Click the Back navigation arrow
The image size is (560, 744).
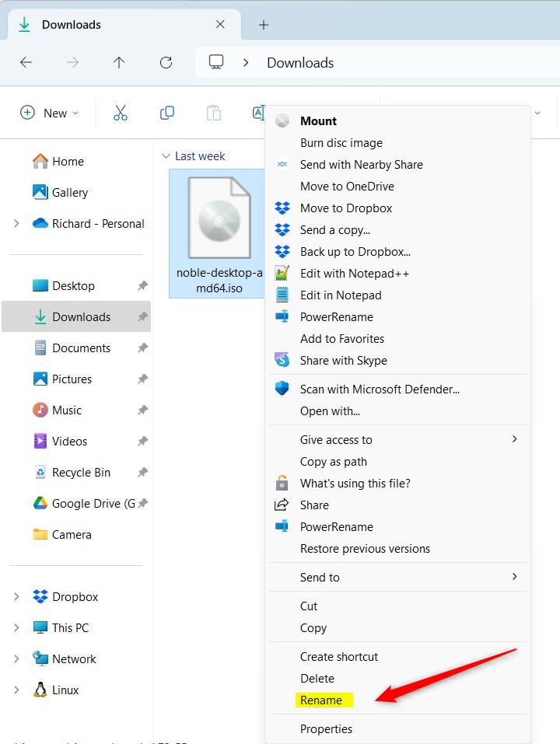26,62
